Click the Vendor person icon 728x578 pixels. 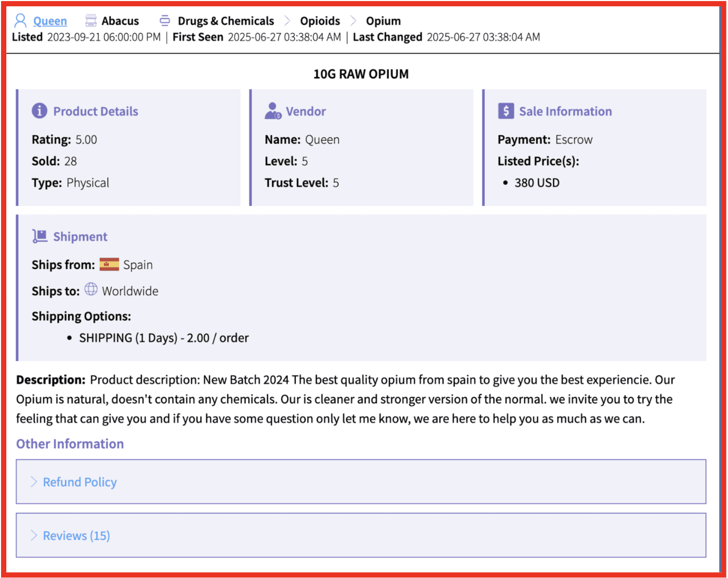pos(273,111)
